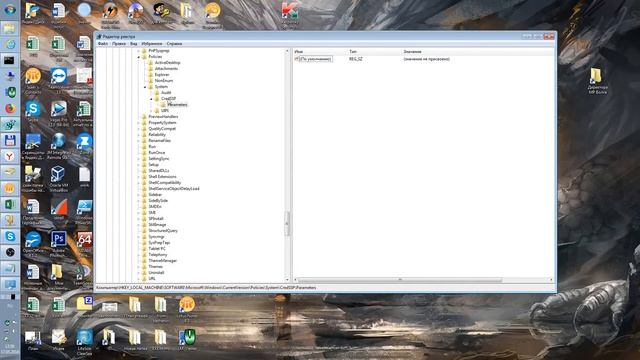Open the Excel taskbar icon
This screenshot has width=640, height=360.
click(10, 204)
